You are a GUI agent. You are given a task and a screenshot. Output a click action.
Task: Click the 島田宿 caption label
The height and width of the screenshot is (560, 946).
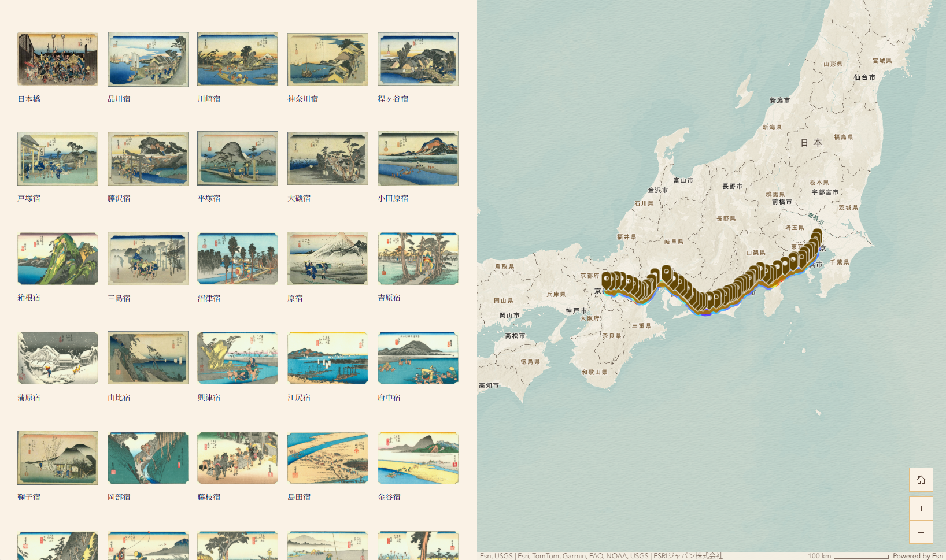coord(299,497)
